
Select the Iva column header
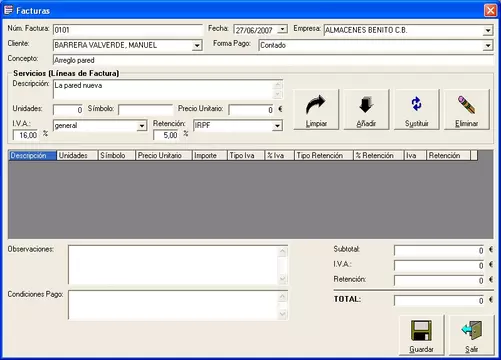415,156
